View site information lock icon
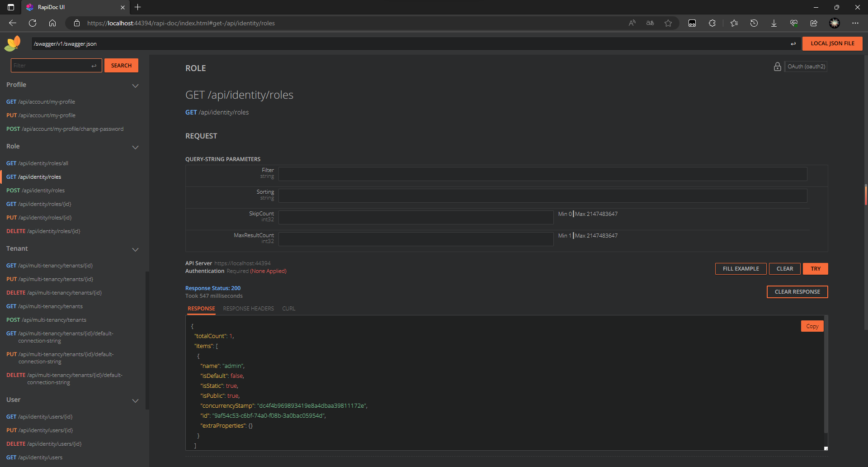Screen dimensions: 868x467 [77, 23]
